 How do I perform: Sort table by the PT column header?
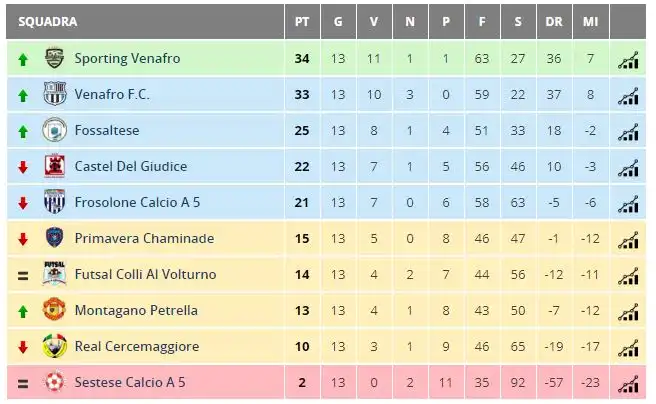pyautogui.click(x=302, y=22)
